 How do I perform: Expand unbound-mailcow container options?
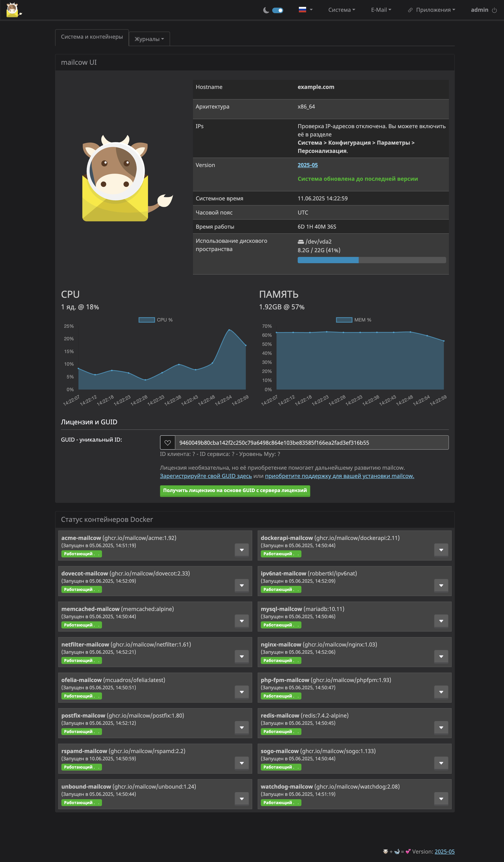pyautogui.click(x=242, y=799)
